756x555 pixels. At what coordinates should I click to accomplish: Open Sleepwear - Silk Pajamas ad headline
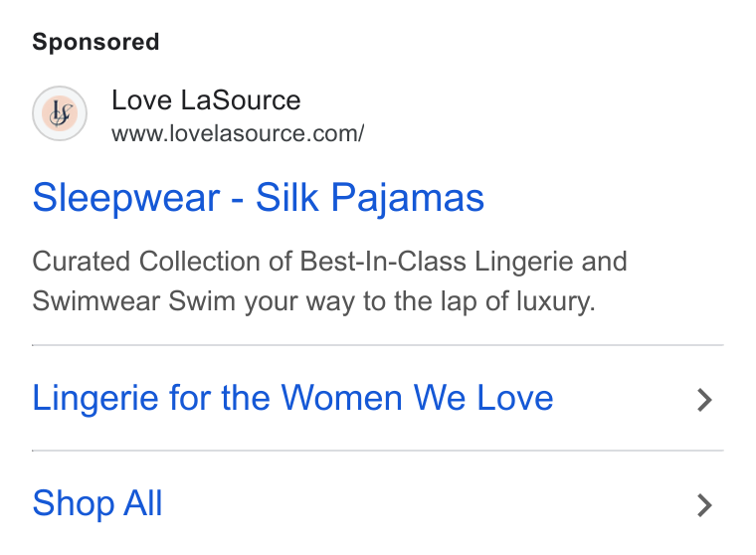[259, 198]
